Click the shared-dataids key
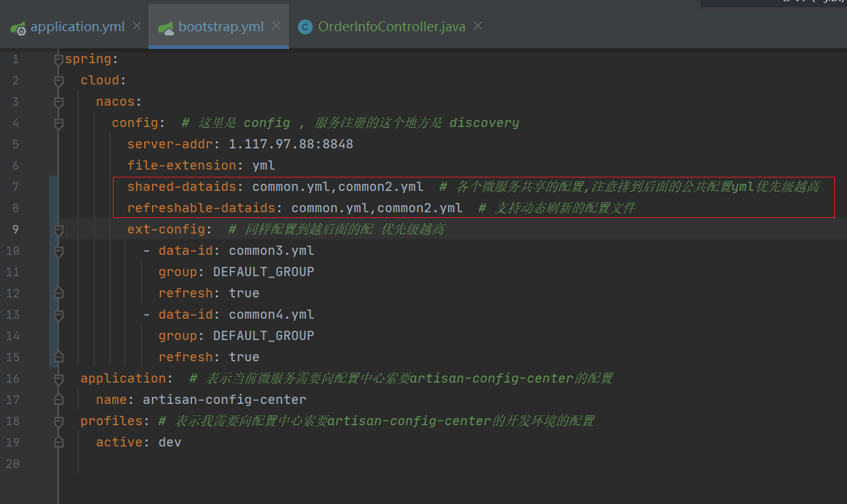Image resolution: width=847 pixels, height=504 pixels. 182,187
